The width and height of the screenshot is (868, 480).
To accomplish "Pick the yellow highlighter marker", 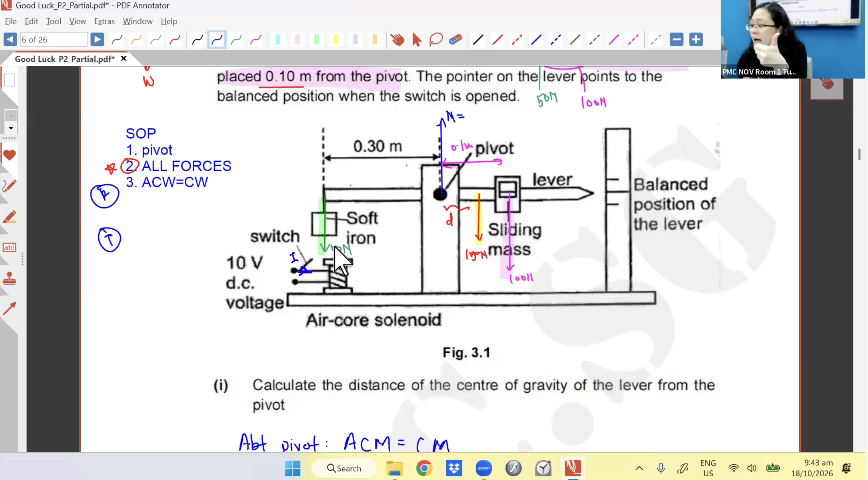I will tap(336, 39).
